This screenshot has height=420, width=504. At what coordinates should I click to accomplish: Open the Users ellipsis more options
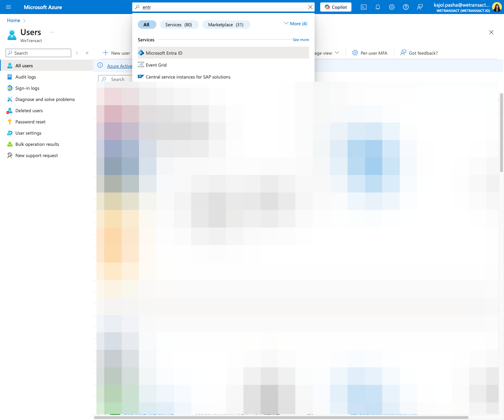click(52, 32)
